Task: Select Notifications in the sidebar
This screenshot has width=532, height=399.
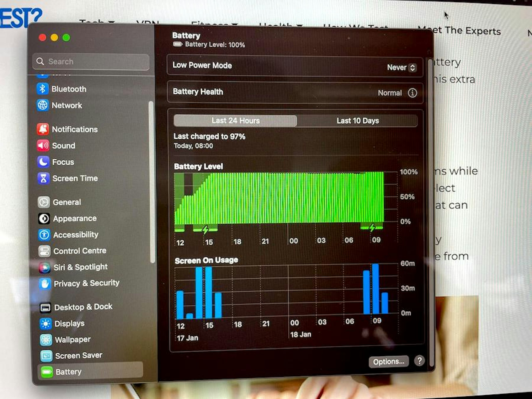Action: coord(75,129)
